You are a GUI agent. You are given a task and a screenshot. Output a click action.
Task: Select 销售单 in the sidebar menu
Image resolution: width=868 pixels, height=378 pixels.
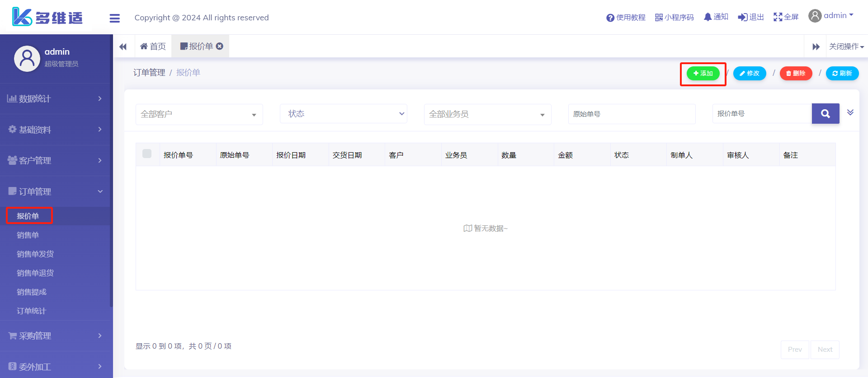pyautogui.click(x=28, y=235)
